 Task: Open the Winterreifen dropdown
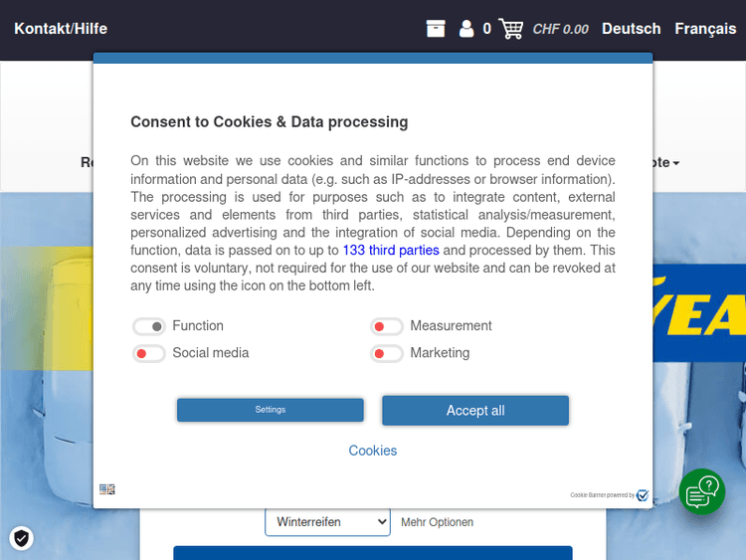coord(327,521)
